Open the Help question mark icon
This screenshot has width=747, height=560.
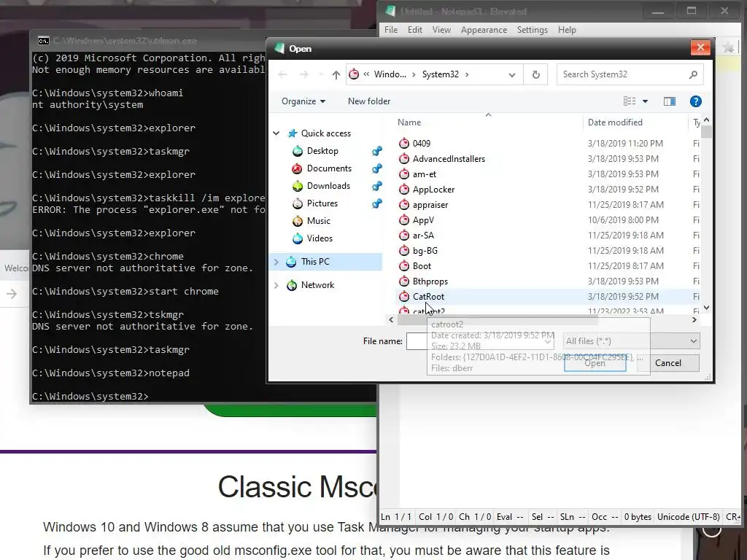point(695,101)
